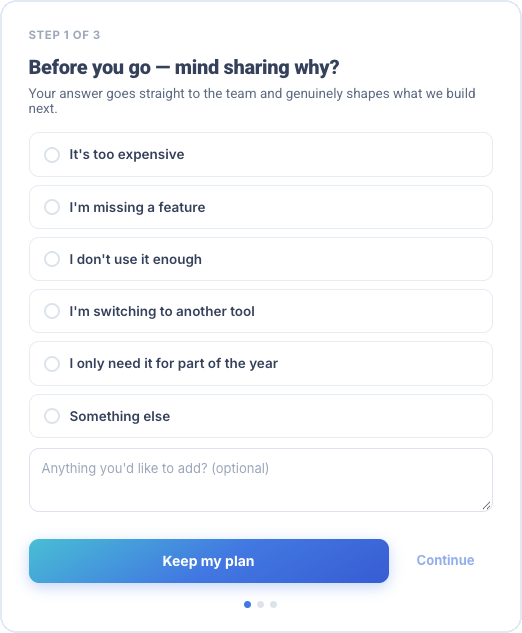Image resolution: width=522 pixels, height=633 pixels.
Task: Choose the "I'm missing a feature" radio circle
Action: (52, 207)
